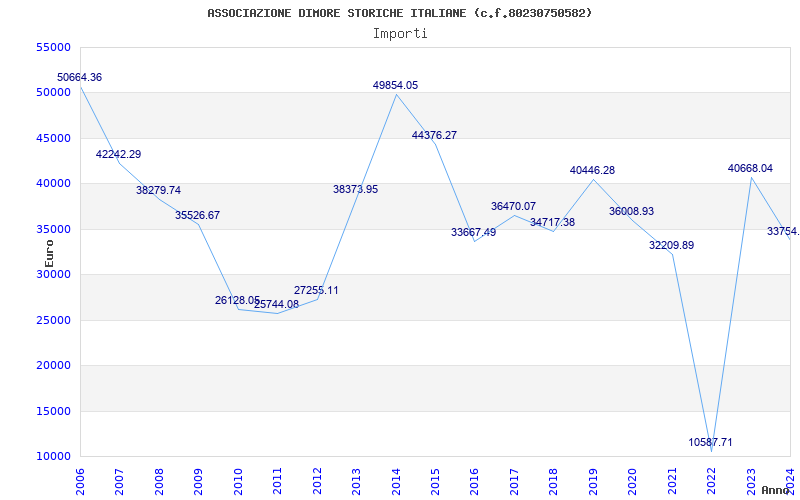800x500 pixels.
Task: Click the 10000 y-axis tick
Action: [53, 457]
